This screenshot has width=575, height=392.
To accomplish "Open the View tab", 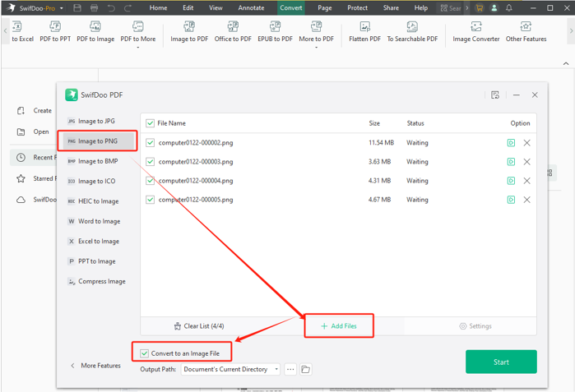I will 216,7.
